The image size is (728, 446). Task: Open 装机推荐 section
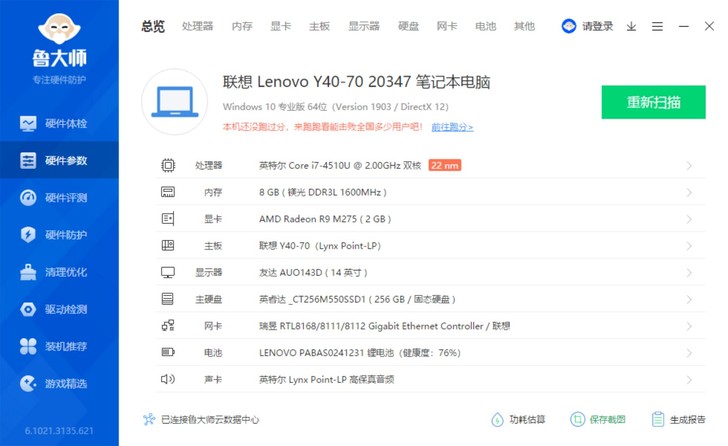59,346
